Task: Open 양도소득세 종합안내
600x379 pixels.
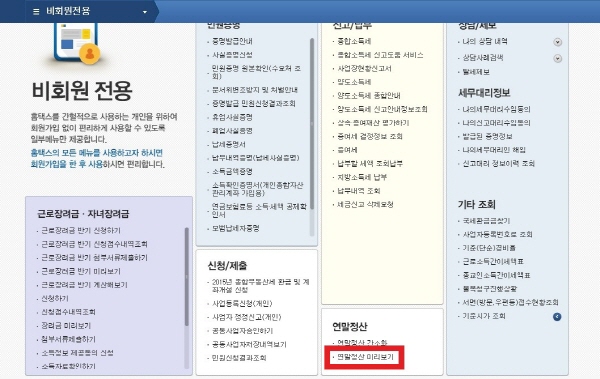Action: click(368, 96)
